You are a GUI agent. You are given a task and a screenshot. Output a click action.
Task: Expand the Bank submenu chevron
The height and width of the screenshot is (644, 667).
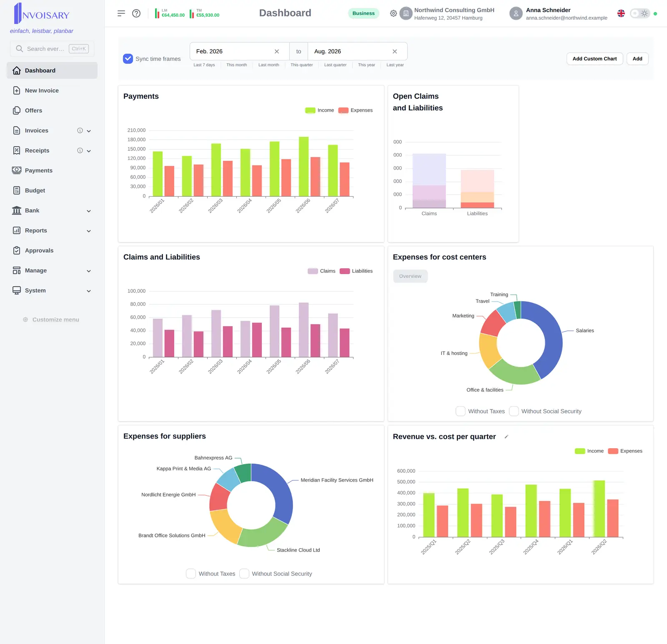coord(89,211)
